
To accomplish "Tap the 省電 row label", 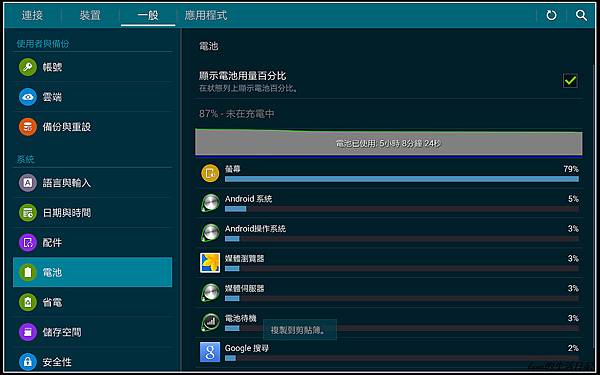I will click(x=52, y=302).
